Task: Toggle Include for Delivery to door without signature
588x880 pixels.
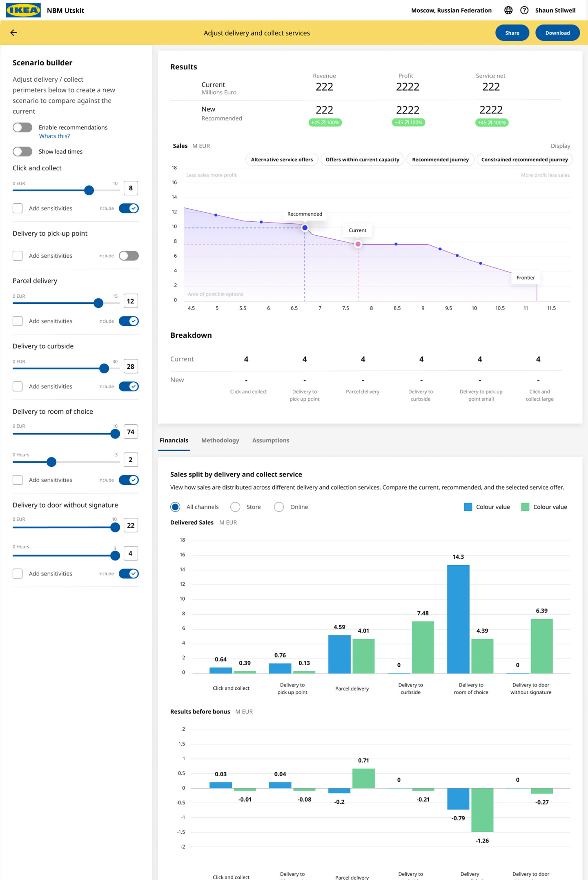Action: point(129,573)
